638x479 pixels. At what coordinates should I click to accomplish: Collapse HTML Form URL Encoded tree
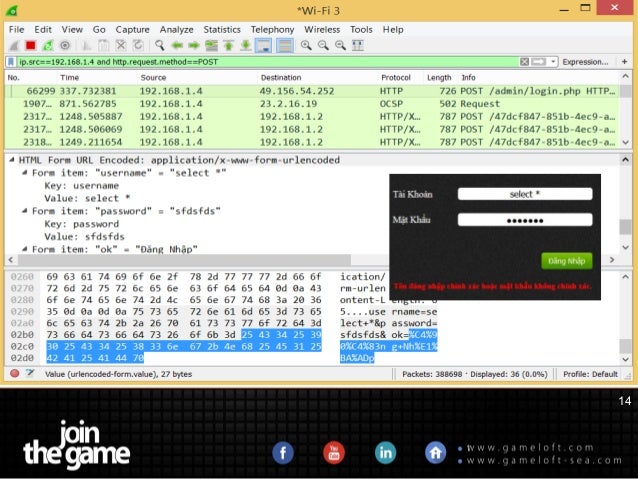coord(12,160)
